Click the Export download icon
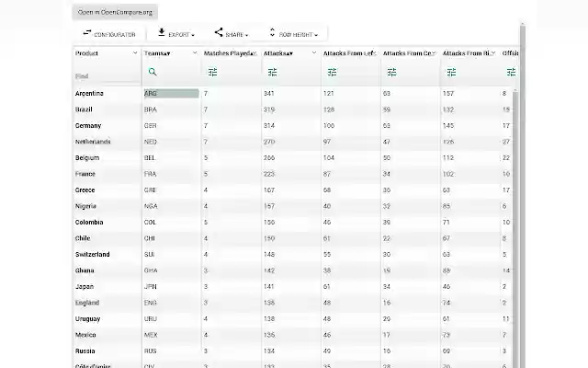 tap(162, 32)
